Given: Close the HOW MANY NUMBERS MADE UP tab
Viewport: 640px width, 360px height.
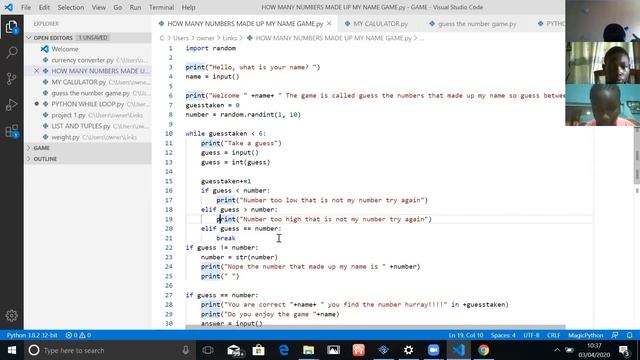Looking at the screenshot, I should (x=329, y=24).
